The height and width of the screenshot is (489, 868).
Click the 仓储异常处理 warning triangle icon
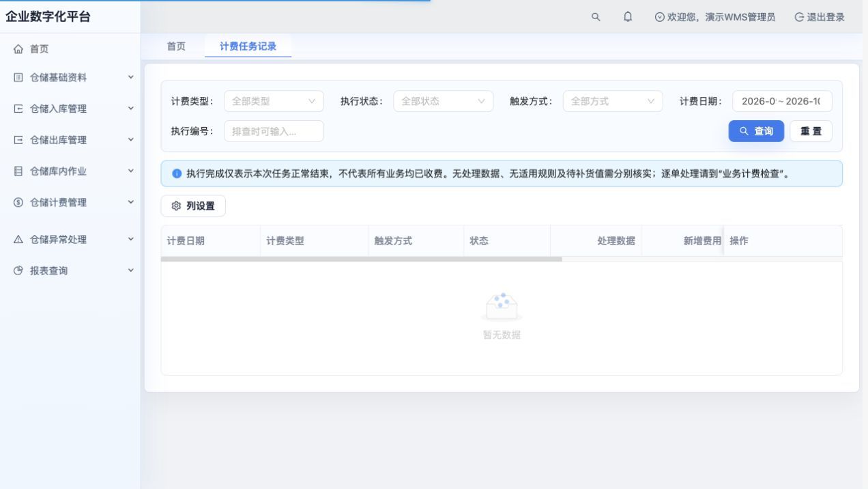point(18,240)
